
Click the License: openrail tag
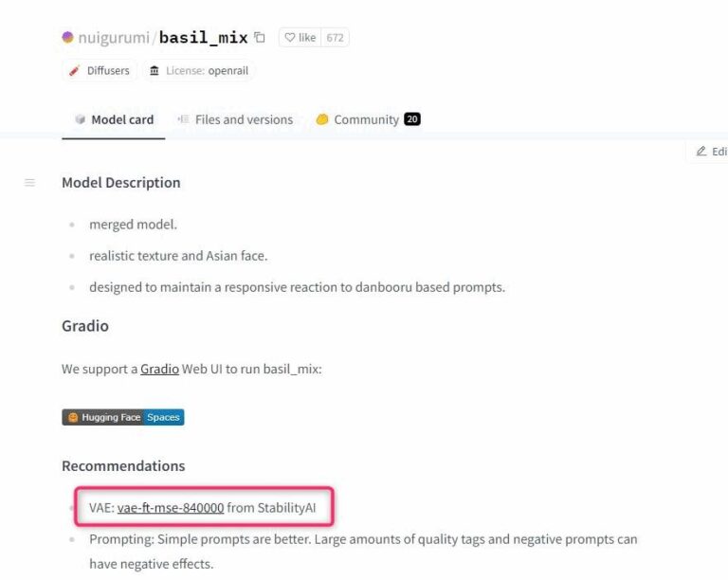202,70
